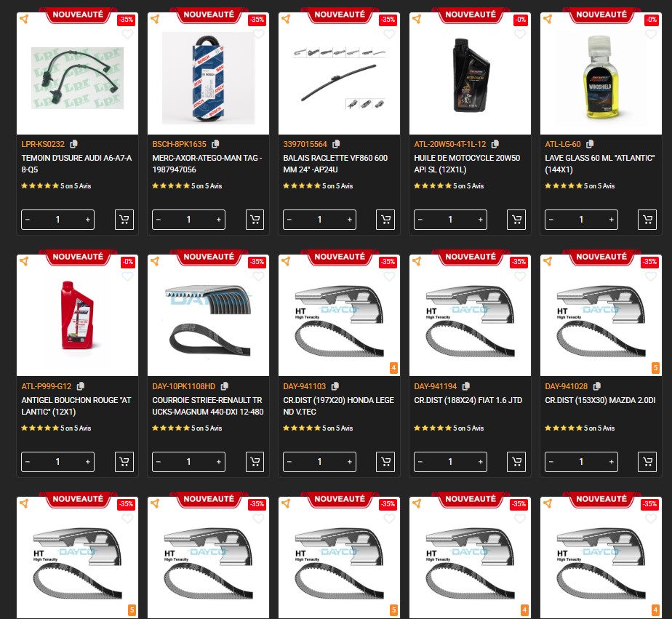This screenshot has width=672, height=619.
Task: Increase quantity for CR.DIST Fiat 1.6 JTD
Action: pos(481,462)
